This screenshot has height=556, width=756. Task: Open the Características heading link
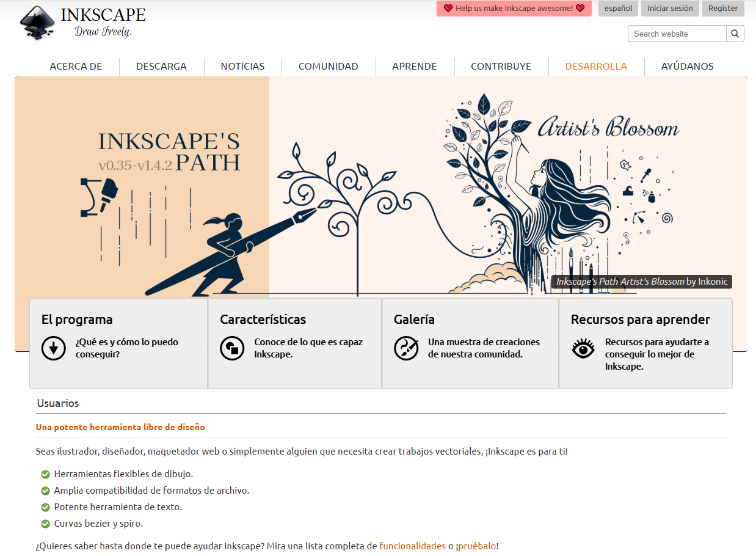pyautogui.click(x=263, y=320)
